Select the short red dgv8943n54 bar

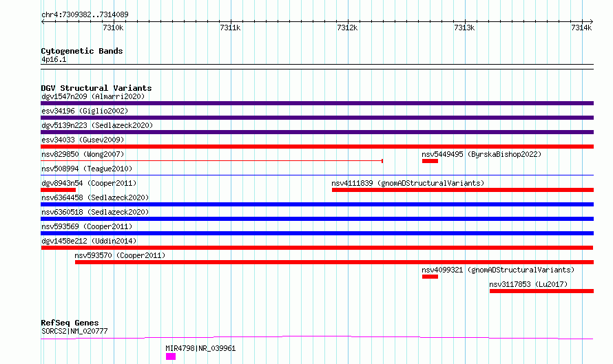59,190
